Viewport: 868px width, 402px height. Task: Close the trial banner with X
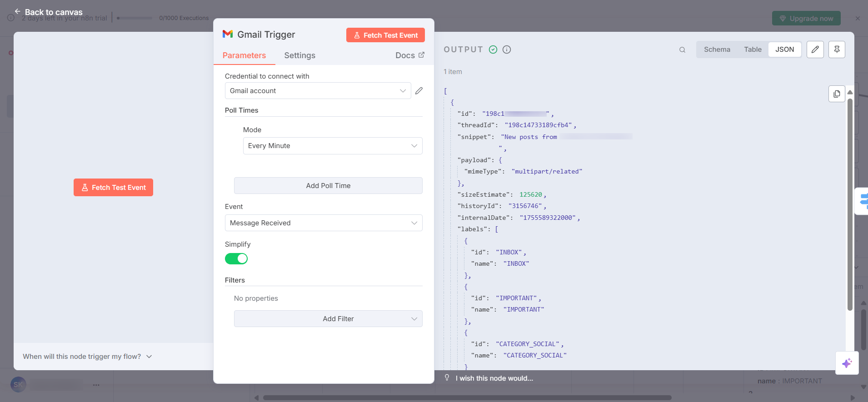pyautogui.click(x=858, y=19)
